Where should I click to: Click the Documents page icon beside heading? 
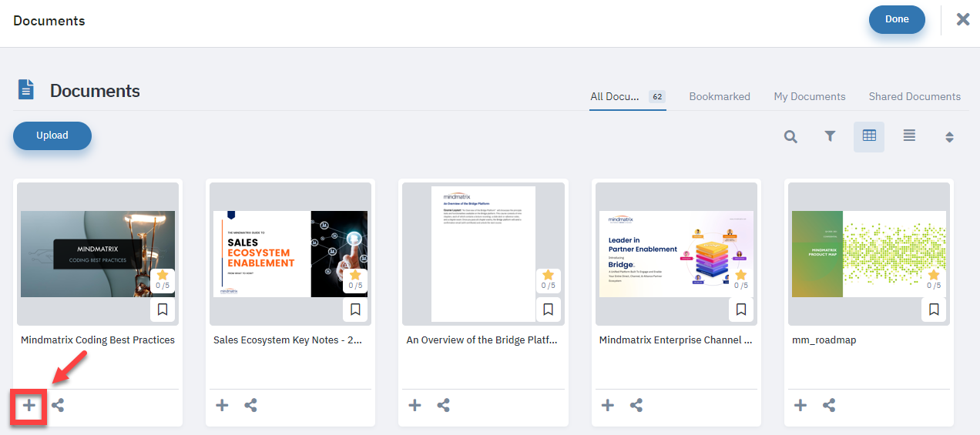pos(26,90)
